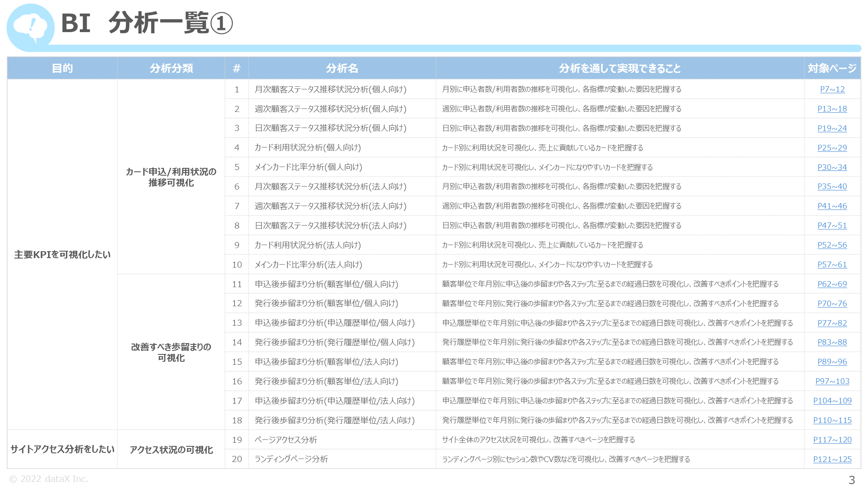Click 申込後歩留まり分析(顧客単位/法人向け) name

[326, 362]
